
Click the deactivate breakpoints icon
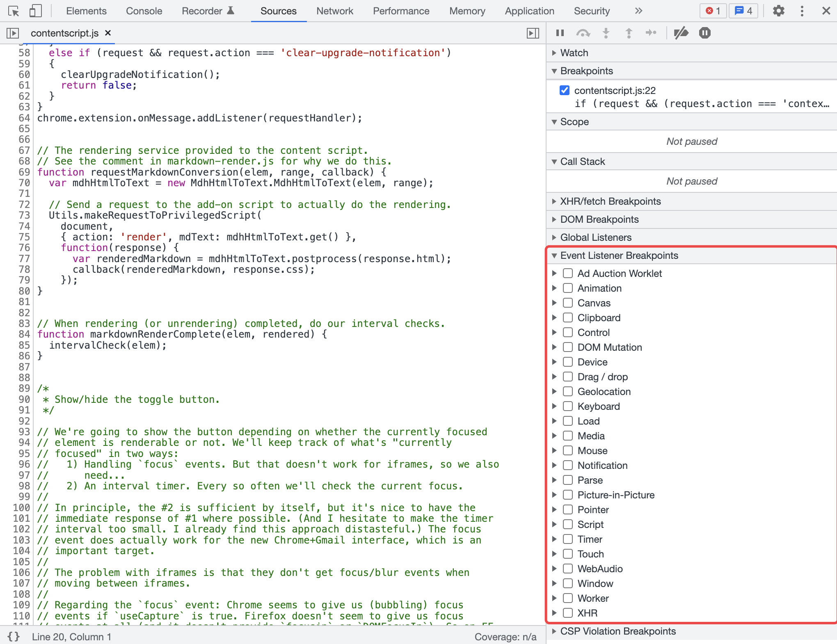point(681,33)
